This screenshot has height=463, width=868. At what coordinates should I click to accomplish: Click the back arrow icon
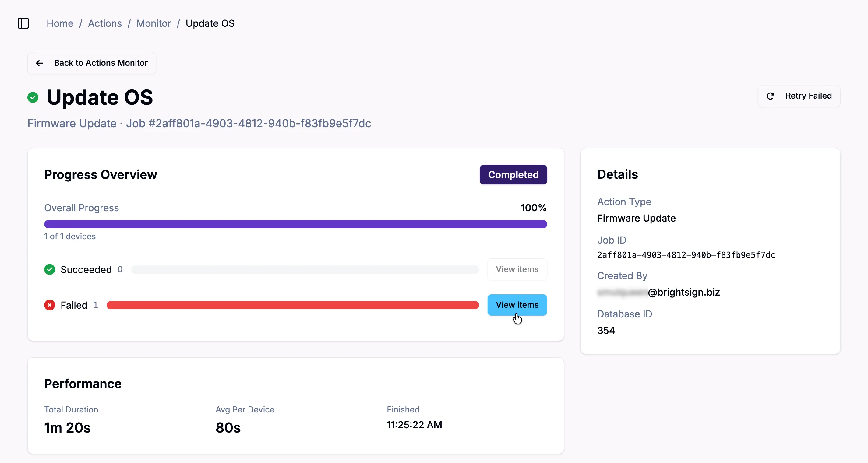click(x=39, y=63)
